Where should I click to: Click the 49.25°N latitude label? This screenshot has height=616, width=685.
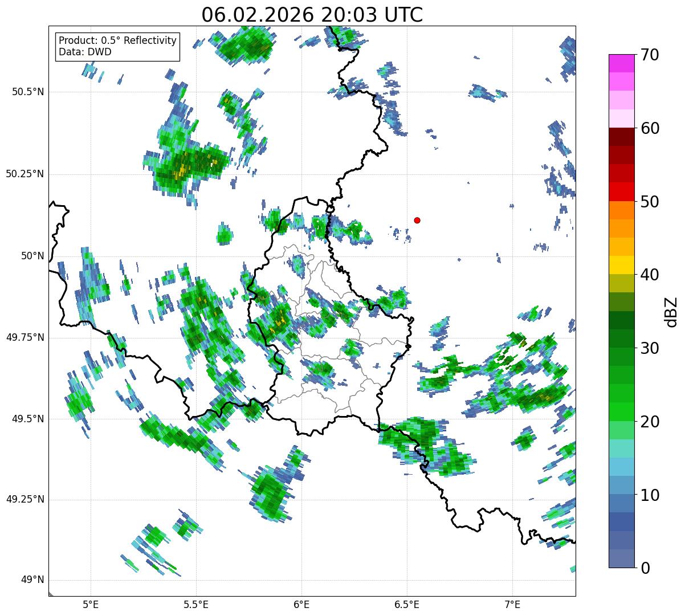click(x=25, y=500)
